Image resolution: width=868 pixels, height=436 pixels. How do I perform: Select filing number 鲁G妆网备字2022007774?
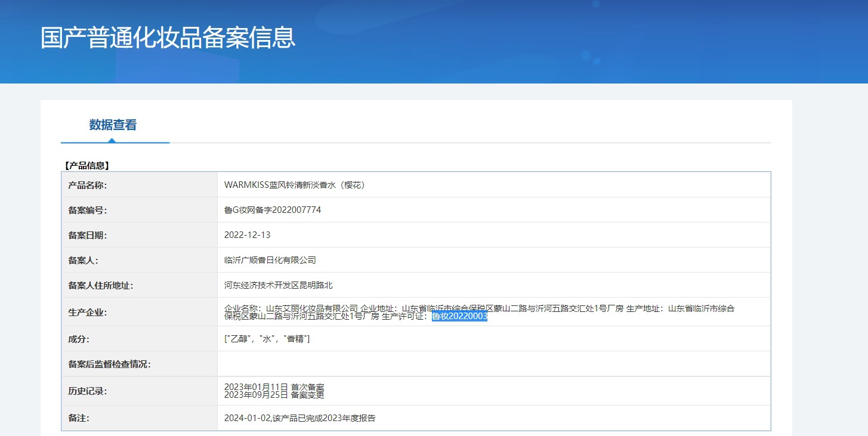273,210
